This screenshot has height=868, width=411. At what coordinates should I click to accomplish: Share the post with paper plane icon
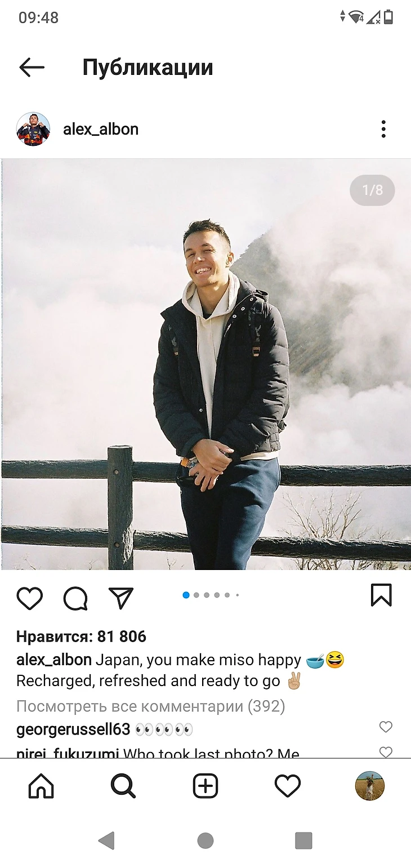click(x=120, y=598)
